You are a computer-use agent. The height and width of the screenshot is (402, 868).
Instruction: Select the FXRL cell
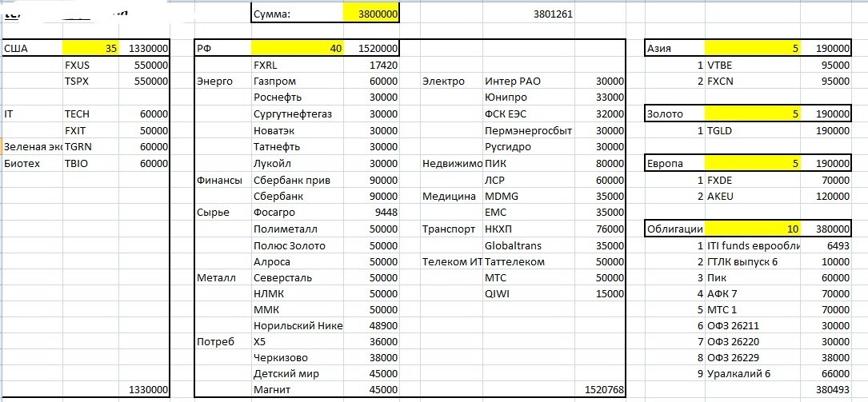pyautogui.click(x=298, y=65)
